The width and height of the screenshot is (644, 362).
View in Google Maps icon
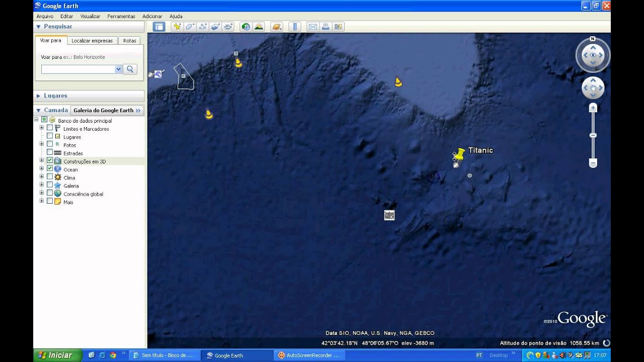[x=338, y=27]
